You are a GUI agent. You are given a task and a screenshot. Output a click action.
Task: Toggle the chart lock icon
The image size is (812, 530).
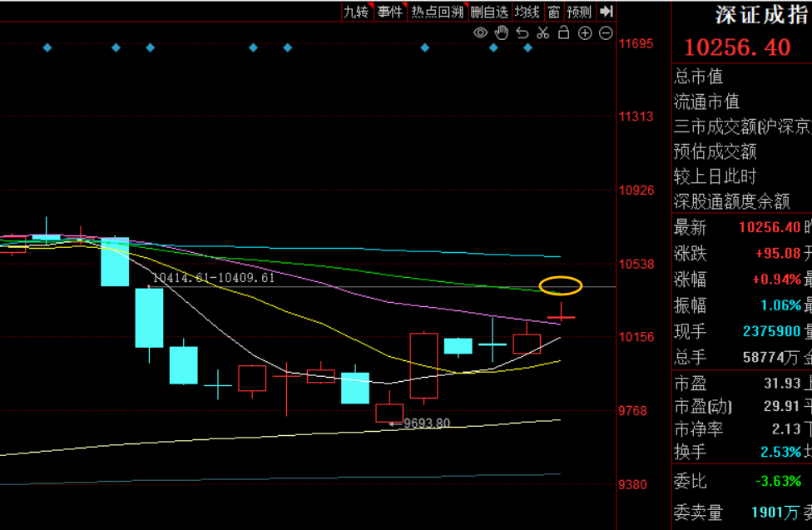564,33
